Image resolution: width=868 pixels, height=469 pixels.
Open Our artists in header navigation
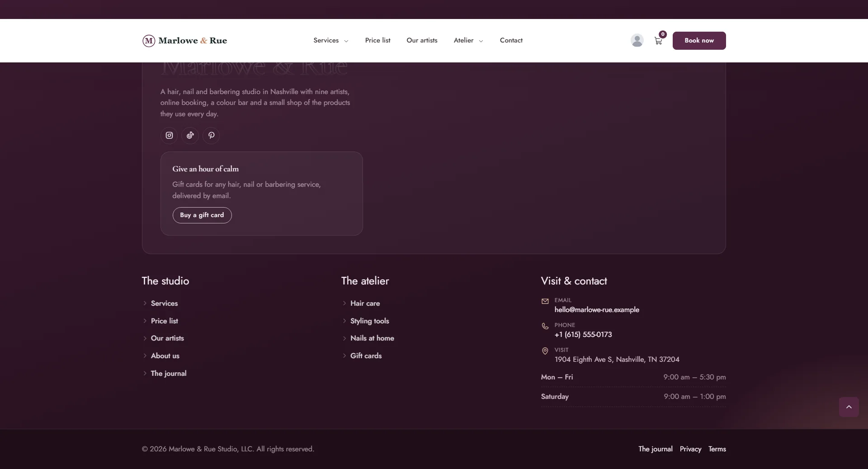[422, 40]
